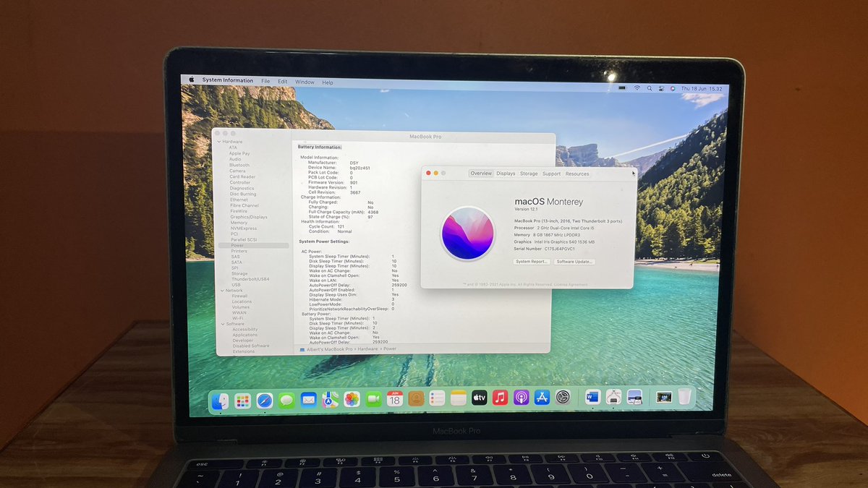Select Storage in the sidebar
This screenshot has width=868, height=488.
(239, 273)
